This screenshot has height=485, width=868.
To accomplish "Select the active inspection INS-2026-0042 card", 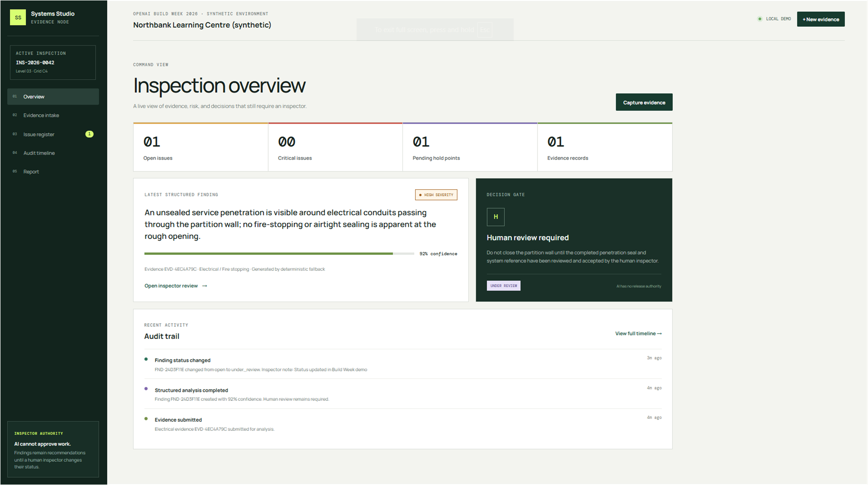I will pos(53,62).
